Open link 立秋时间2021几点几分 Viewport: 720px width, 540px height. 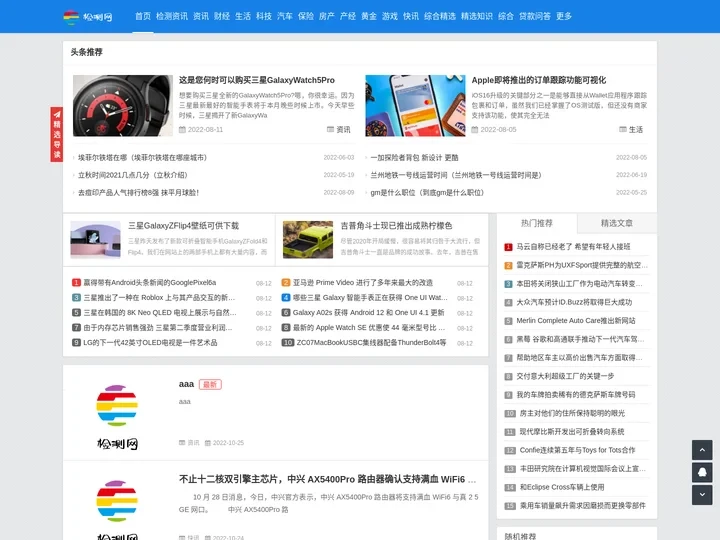(x=133, y=175)
